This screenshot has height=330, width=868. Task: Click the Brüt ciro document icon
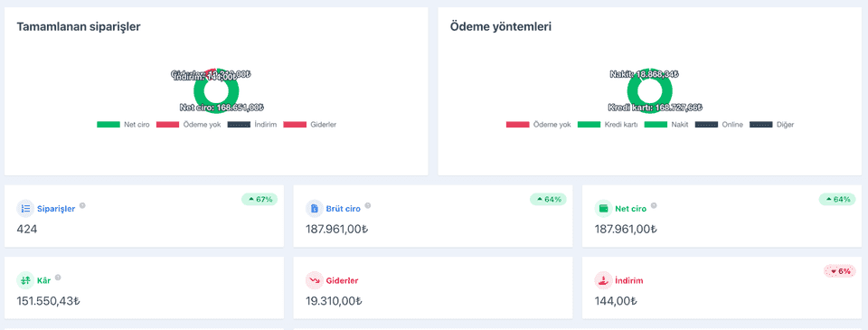coord(315,209)
